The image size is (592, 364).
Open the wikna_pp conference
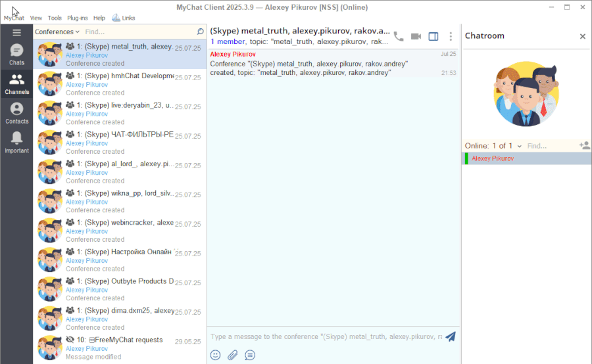pos(120,202)
